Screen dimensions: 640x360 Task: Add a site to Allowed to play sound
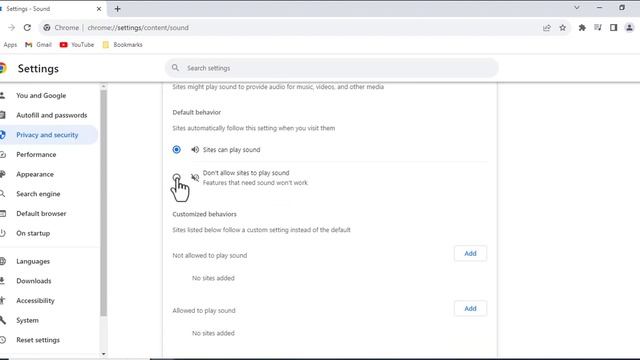470,309
